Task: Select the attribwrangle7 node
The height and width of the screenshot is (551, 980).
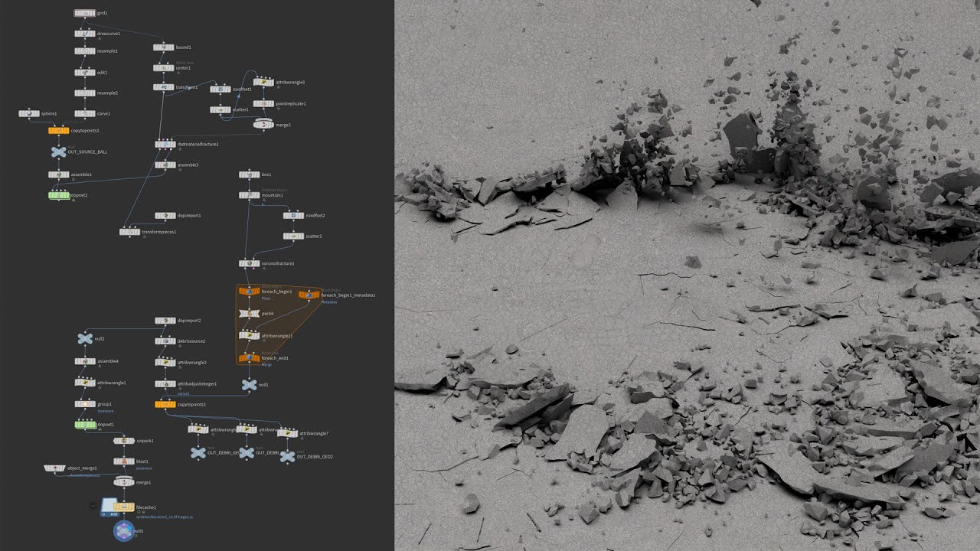Action: [x=288, y=433]
